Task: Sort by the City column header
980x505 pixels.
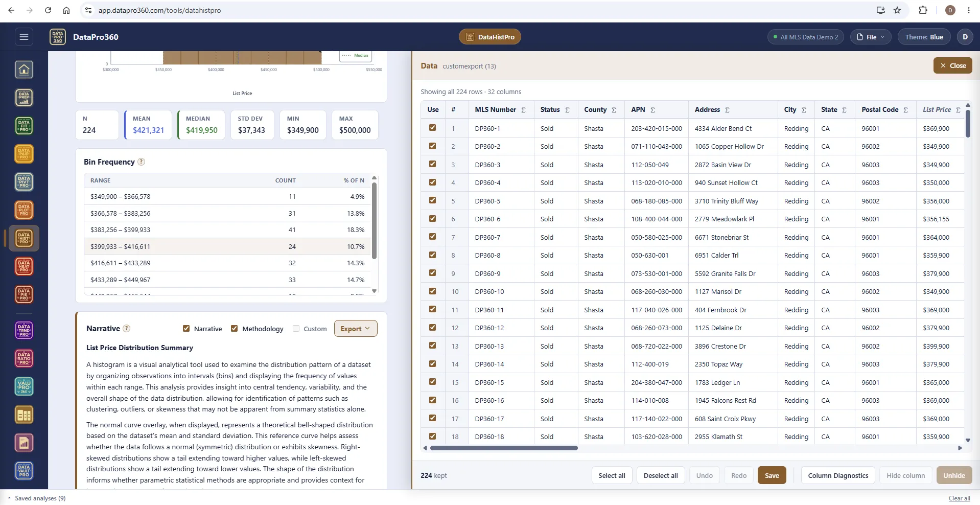Action: (x=790, y=109)
